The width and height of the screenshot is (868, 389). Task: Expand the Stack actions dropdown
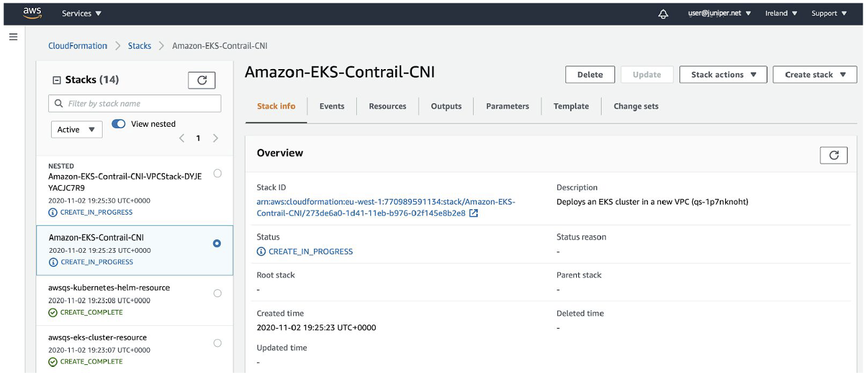coord(723,74)
